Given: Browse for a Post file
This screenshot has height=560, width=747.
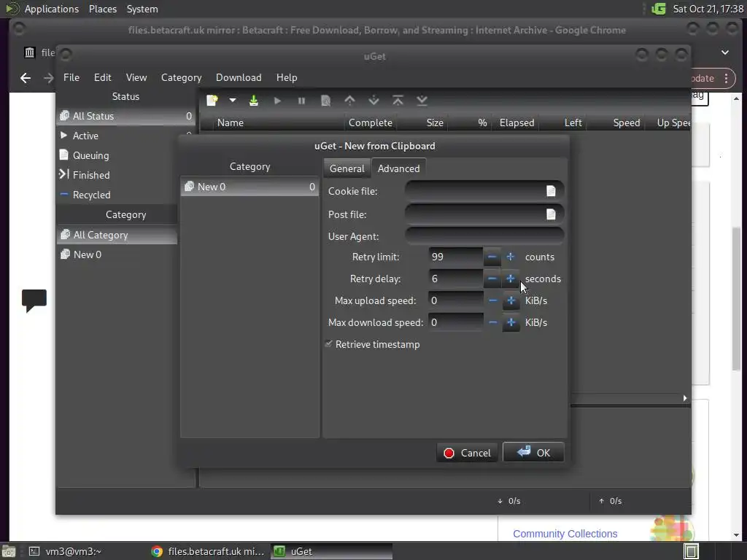Looking at the screenshot, I should click(x=551, y=214).
